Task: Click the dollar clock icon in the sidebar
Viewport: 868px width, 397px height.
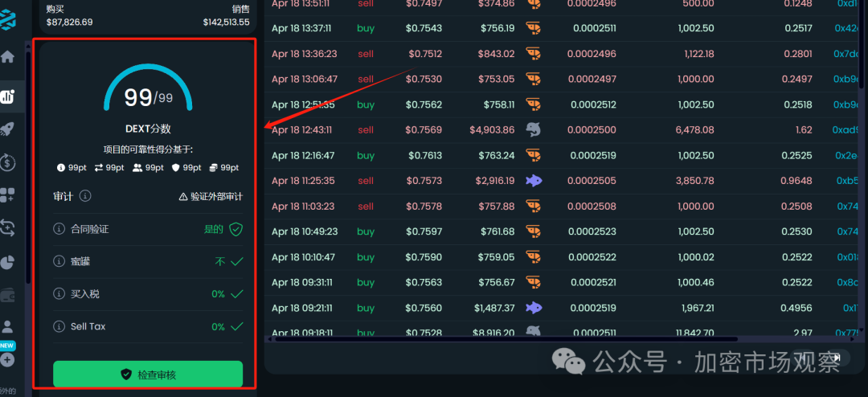Action: pyautogui.click(x=7, y=162)
